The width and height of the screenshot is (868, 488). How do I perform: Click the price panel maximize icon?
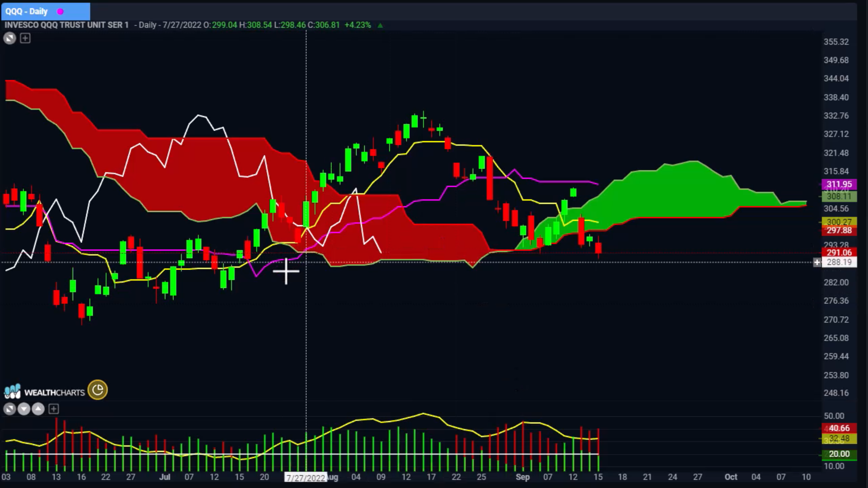point(9,38)
